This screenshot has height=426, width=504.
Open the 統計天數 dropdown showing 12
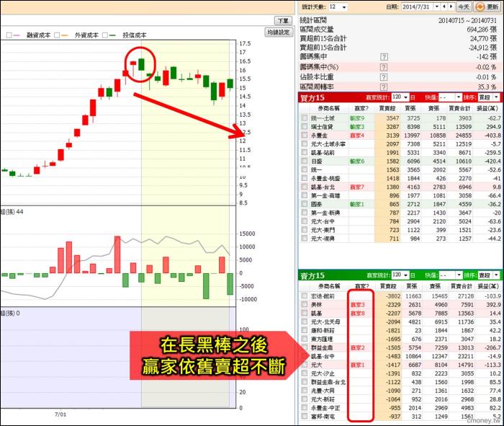[x=344, y=6]
